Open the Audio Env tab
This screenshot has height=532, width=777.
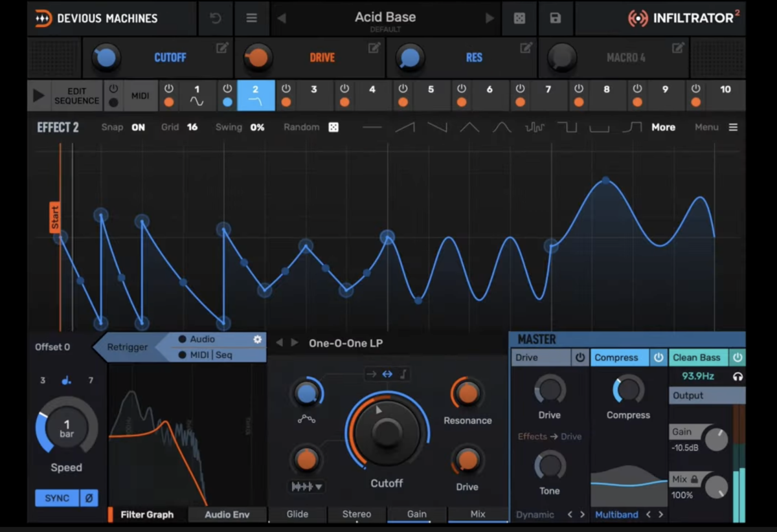(x=227, y=515)
